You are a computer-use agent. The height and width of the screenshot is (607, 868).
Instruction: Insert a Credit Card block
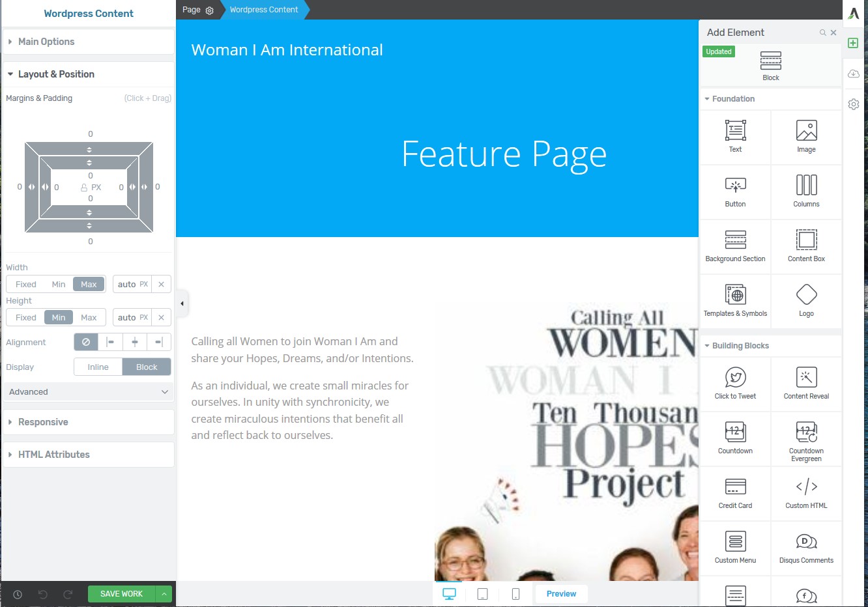pyautogui.click(x=735, y=493)
